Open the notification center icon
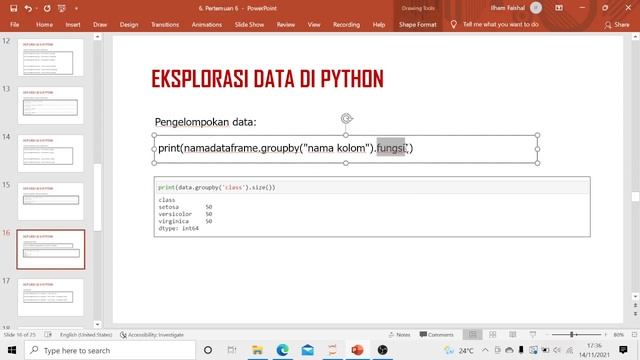This screenshot has height=360, width=640. click(623, 350)
